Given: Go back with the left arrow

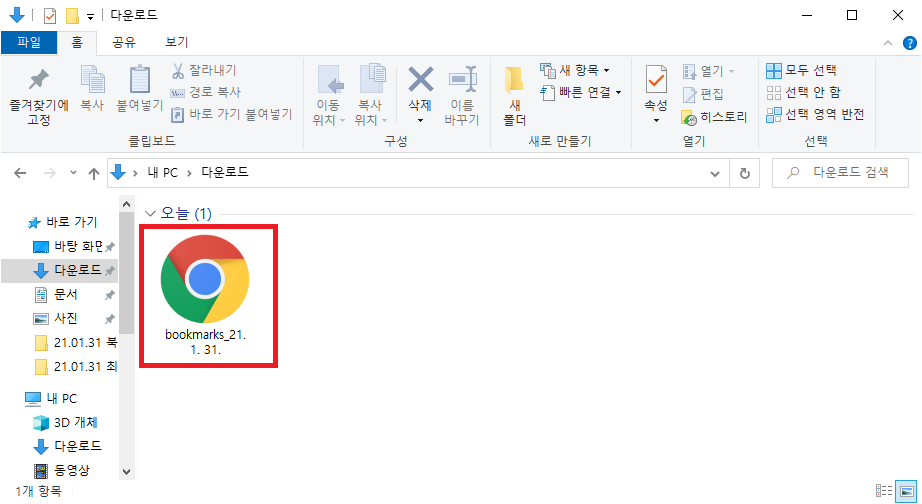Looking at the screenshot, I should coord(20,173).
